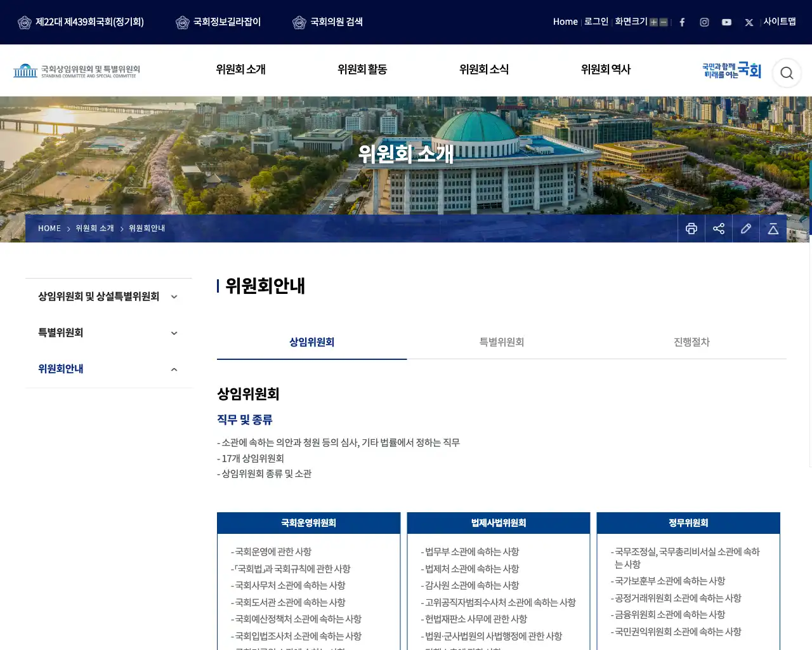Open the 사이트맵 link
This screenshot has width=812, height=650.
[x=780, y=22]
